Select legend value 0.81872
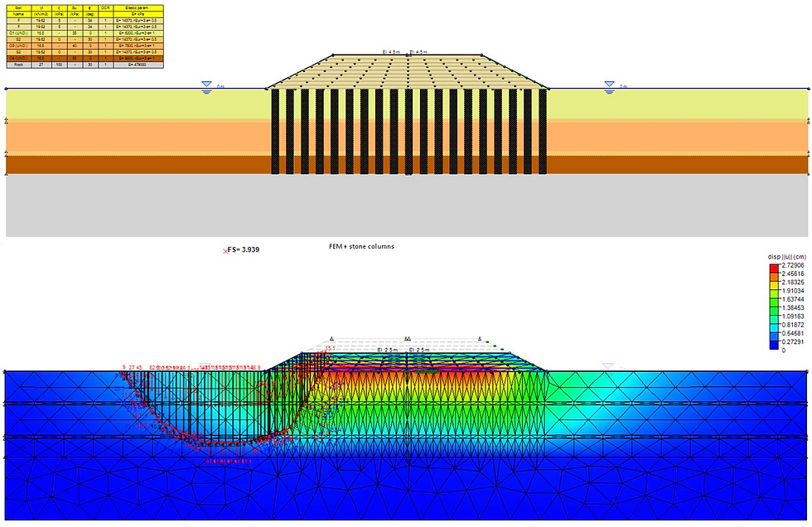812x527 pixels. [x=793, y=325]
